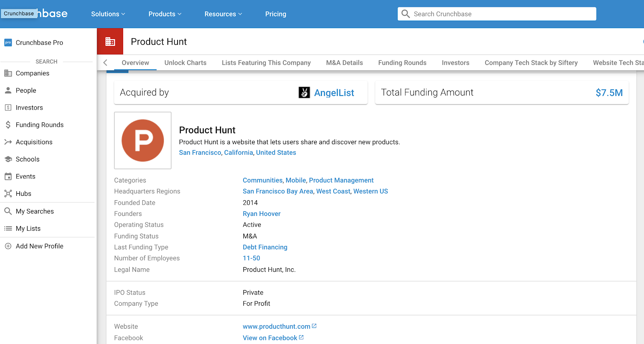Open the Product Management category link
Image resolution: width=644 pixels, height=344 pixels.
(341, 180)
